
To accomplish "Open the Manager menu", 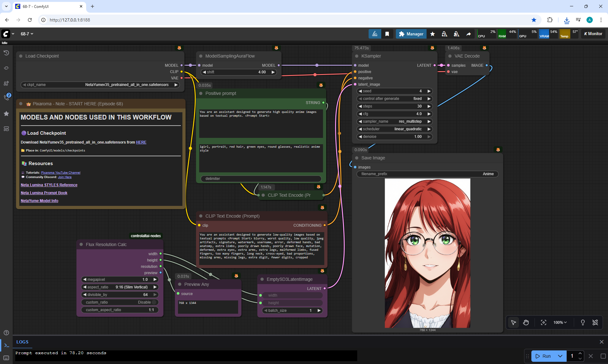I will coord(411,34).
